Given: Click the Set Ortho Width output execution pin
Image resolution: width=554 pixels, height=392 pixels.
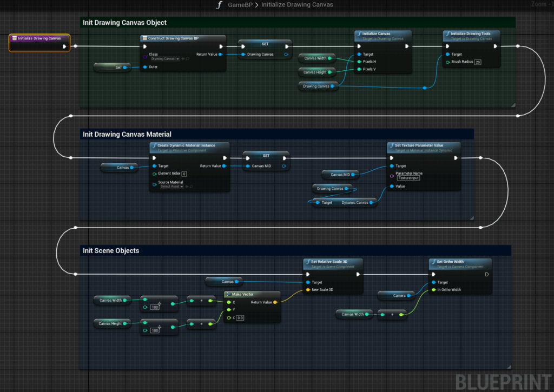Looking at the screenshot, I should click(x=487, y=274).
